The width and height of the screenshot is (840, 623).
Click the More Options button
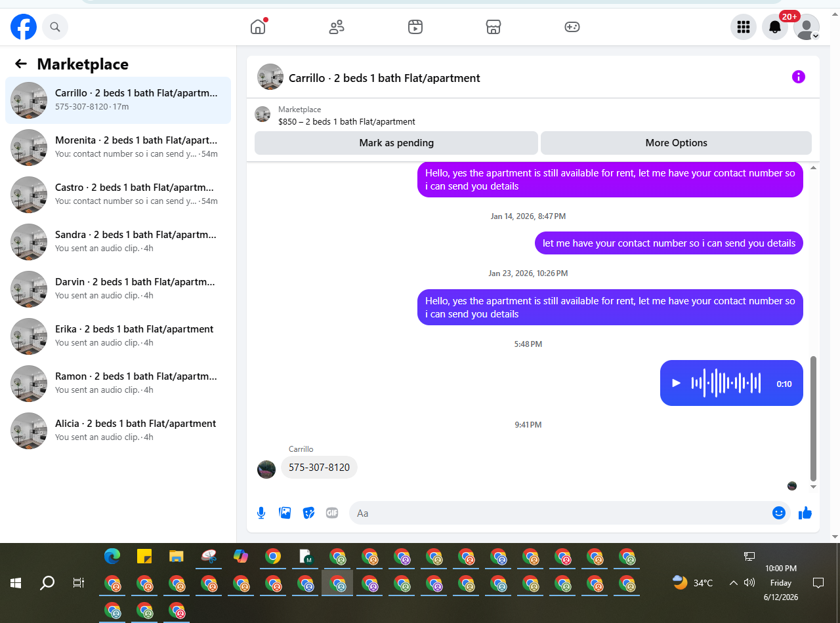[676, 143]
